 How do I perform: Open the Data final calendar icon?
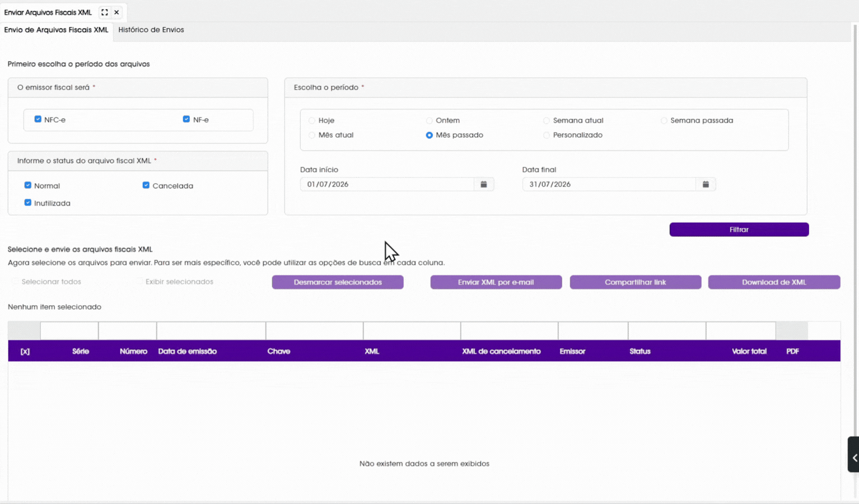tap(706, 184)
